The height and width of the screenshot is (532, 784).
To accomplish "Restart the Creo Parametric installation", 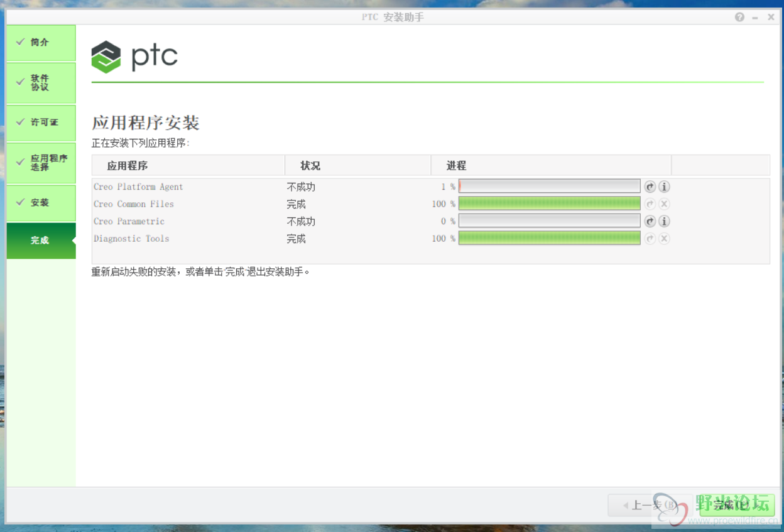I will (x=650, y=221).
